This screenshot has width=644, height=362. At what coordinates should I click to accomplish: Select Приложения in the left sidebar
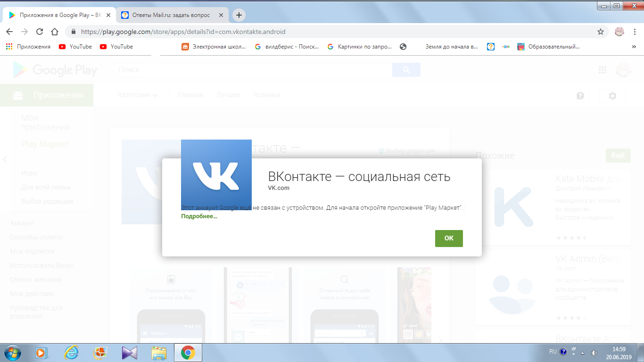[47, 95]
